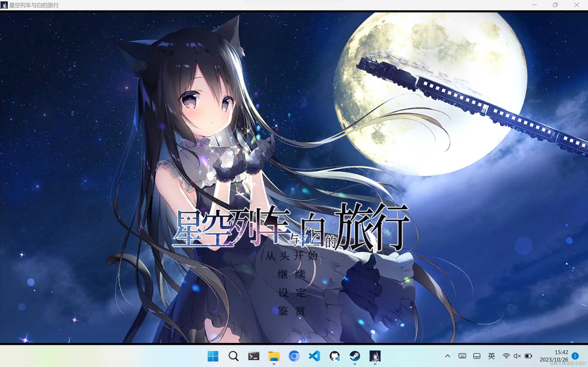The width and height of the screenshot is (588, 367).
Task: Open touch keyboard tray icon
Action: click(x=462, y=356)
